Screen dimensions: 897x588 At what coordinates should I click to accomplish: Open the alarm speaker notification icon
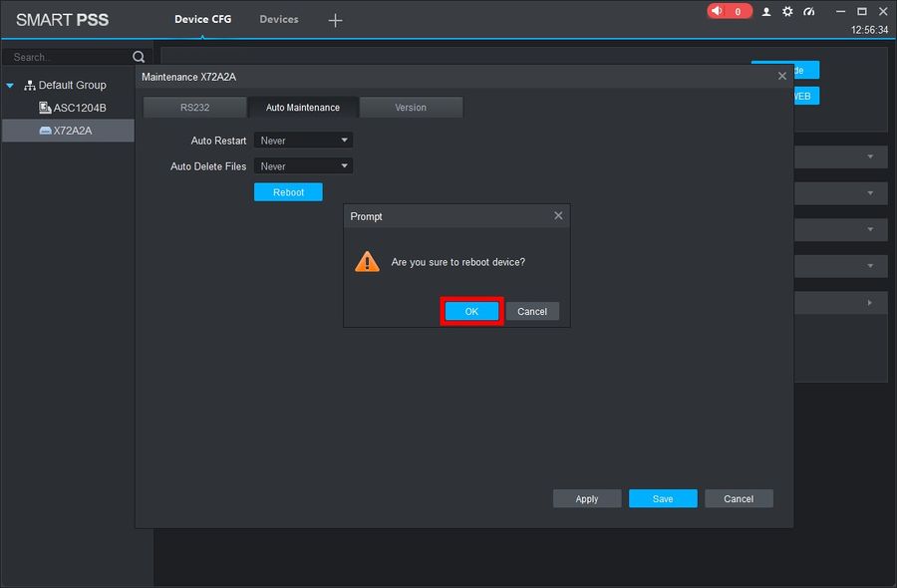717,11
